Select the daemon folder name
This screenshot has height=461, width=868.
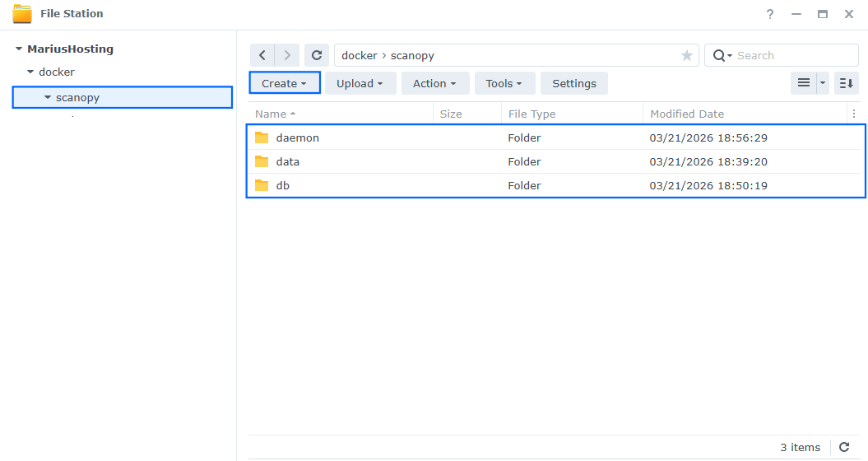click(297, 137)
